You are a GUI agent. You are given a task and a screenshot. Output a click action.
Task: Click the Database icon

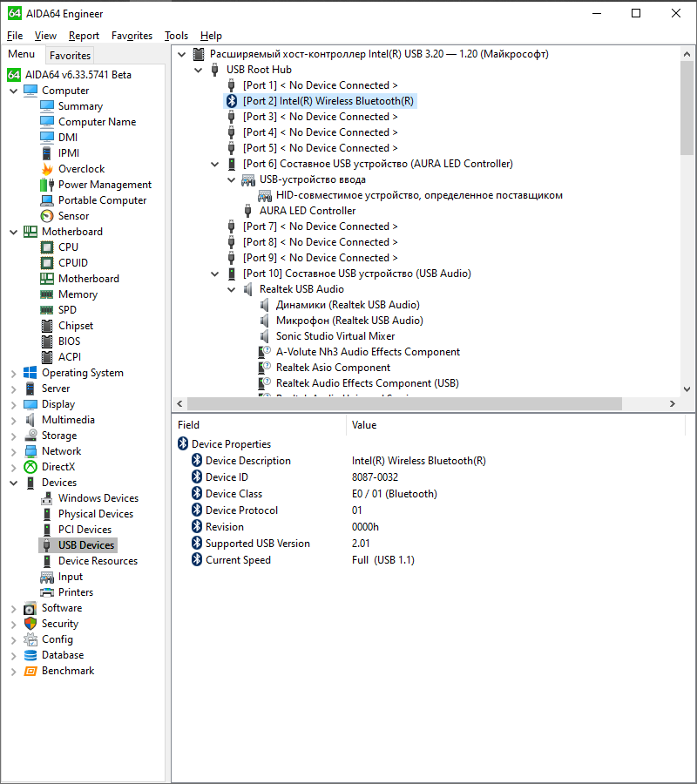(30, 655)
